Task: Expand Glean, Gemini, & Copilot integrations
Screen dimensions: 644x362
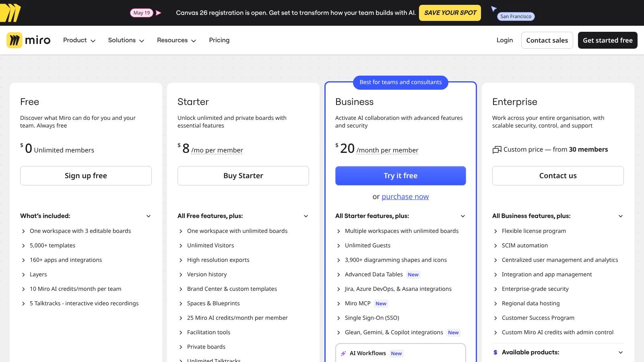Action: [x=398, y=332]
